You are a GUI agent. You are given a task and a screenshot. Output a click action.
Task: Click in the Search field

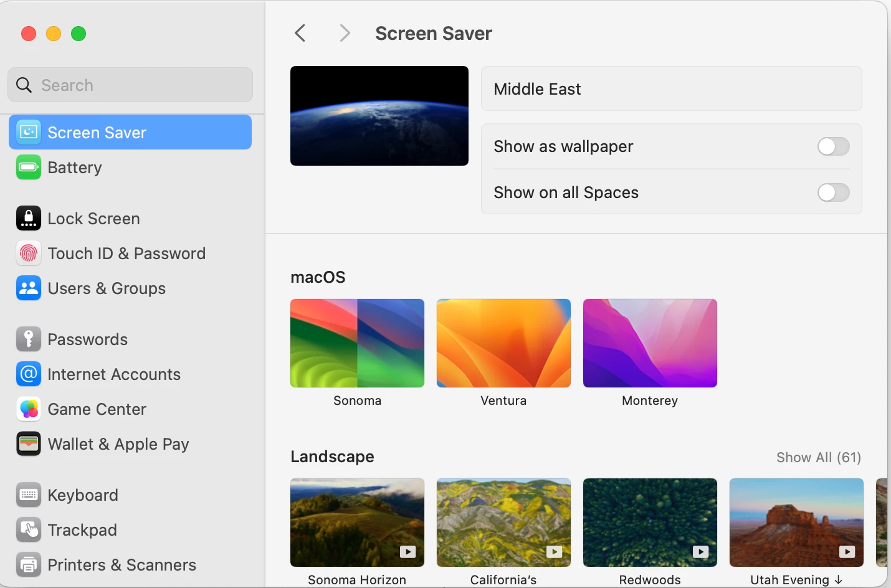[130, 85]
